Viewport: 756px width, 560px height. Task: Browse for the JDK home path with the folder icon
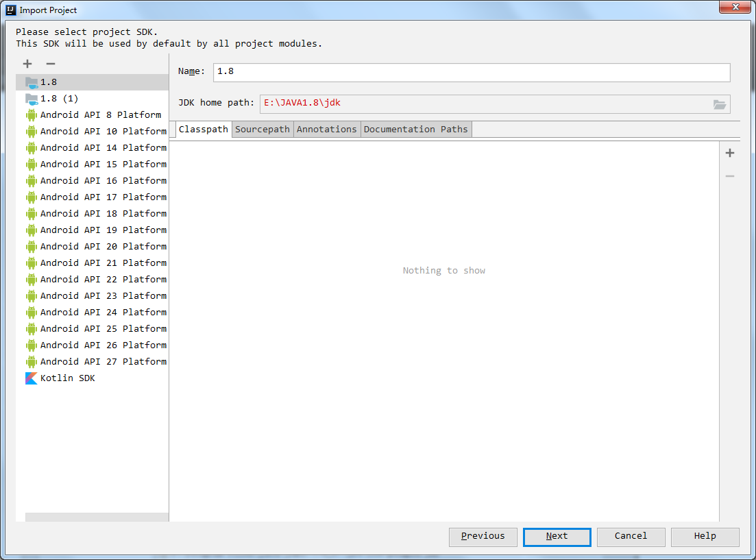point(720,104)
